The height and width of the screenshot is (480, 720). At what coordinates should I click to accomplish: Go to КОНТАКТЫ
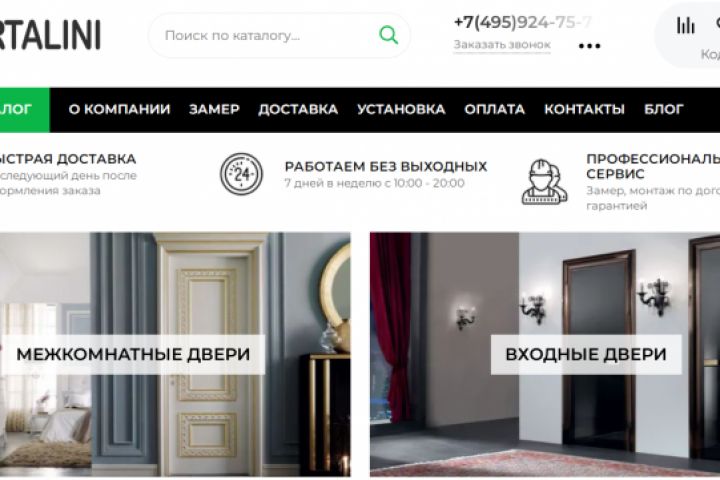(585, 109)
